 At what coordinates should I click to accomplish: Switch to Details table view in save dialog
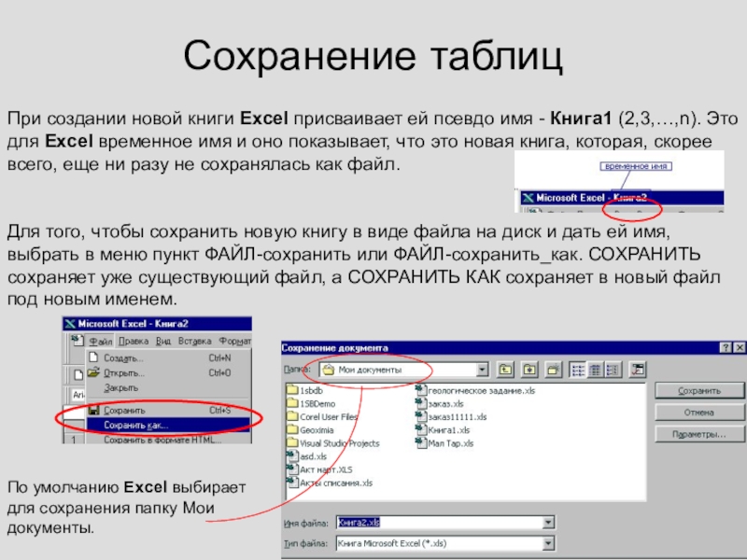coord(596,370)
